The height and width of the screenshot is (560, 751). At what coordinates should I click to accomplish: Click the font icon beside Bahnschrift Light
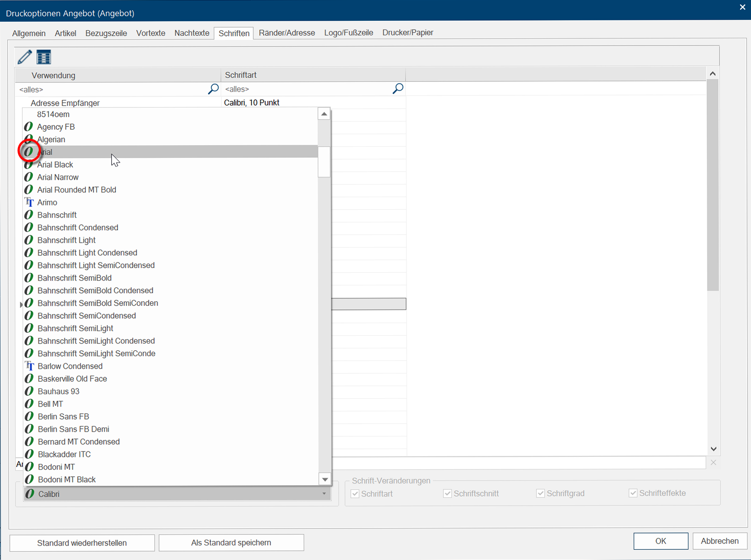pyautogui.click(x=29, y=240)
